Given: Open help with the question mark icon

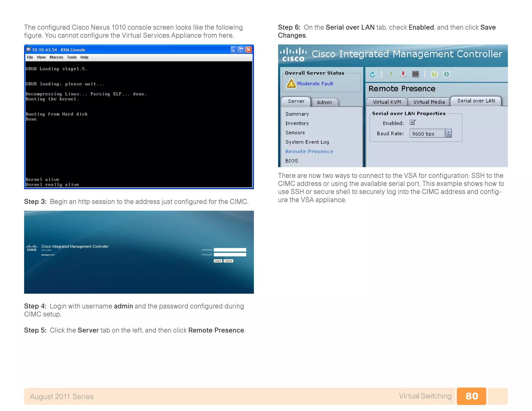Looking at the screenshot, I should (x=434, y=75).
